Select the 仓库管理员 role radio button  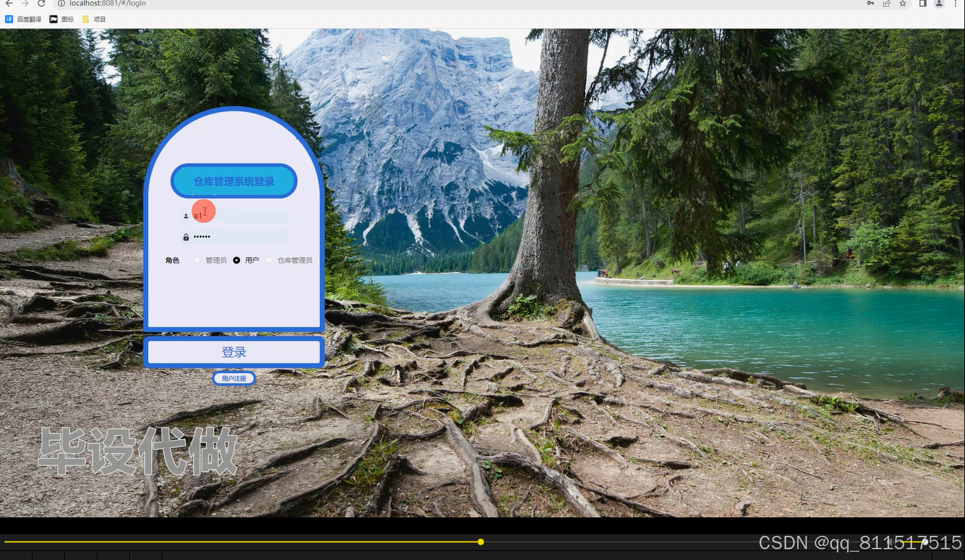[269, 260]
